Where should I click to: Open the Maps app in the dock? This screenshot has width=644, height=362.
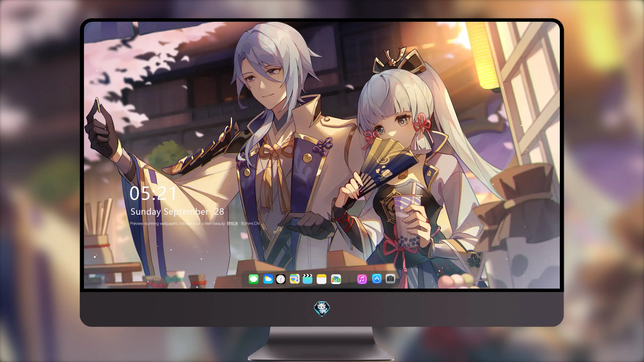point(294,279)
